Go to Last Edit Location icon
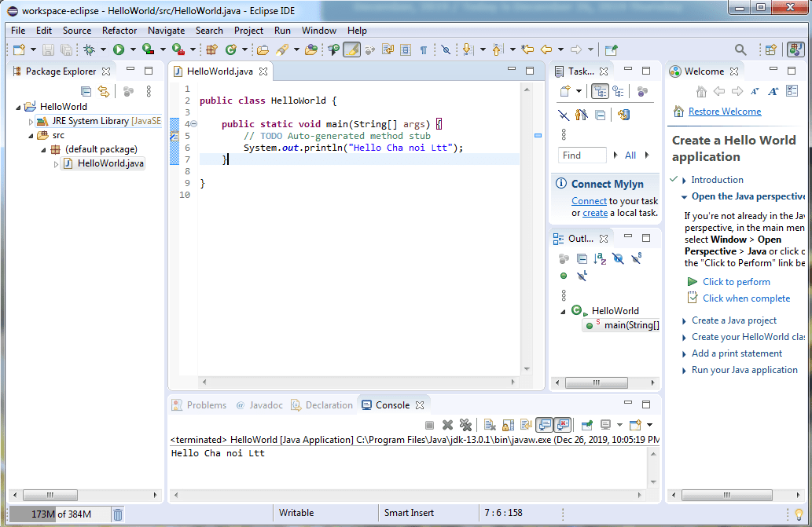 527,49
